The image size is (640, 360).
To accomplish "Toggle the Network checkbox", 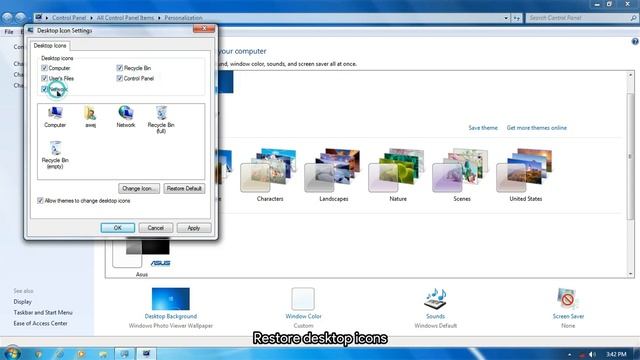I will pos(44,89).
